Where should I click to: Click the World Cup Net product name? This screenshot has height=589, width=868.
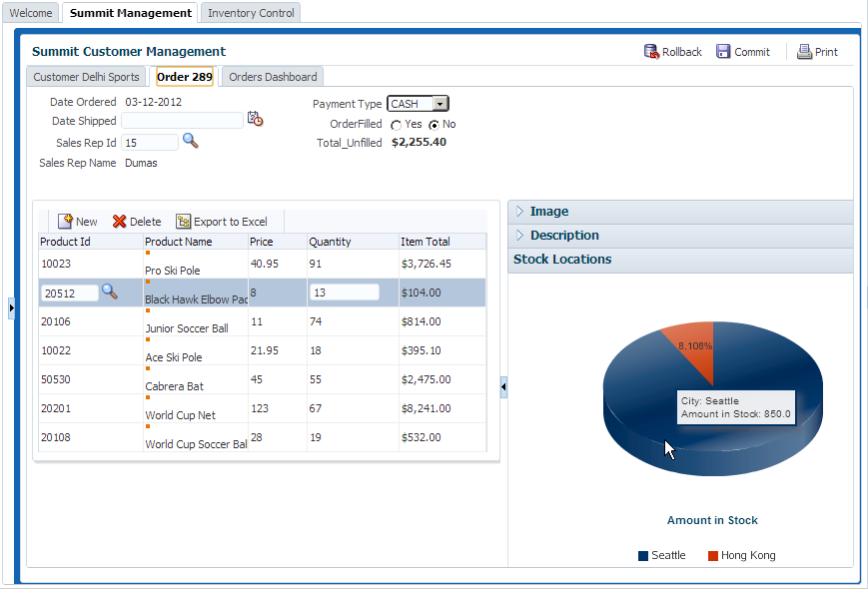[x=181, y=415]
